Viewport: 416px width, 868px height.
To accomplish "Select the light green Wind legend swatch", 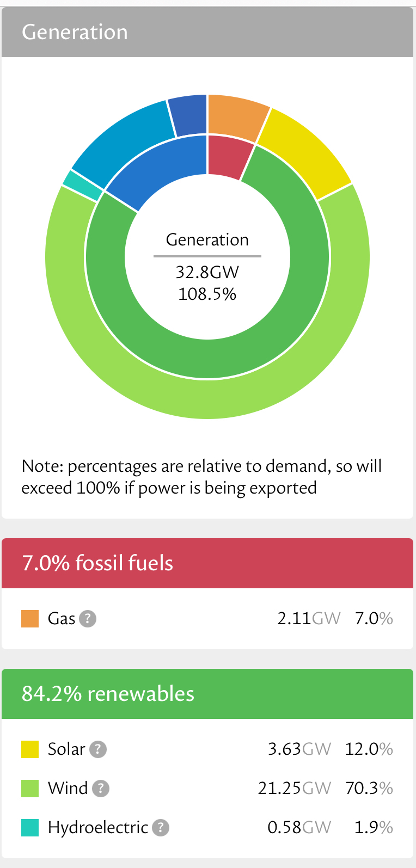I will point(30,789).
